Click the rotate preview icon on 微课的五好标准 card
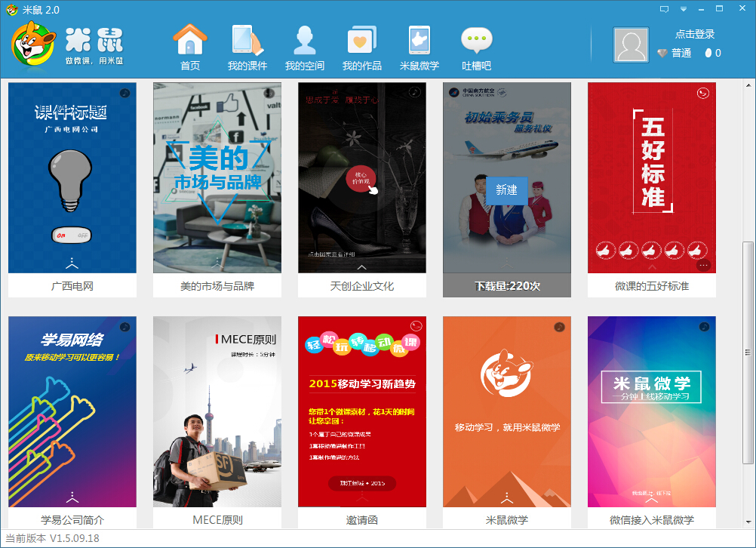Screen dimensions: 756x548 click(x=702, y=93)
